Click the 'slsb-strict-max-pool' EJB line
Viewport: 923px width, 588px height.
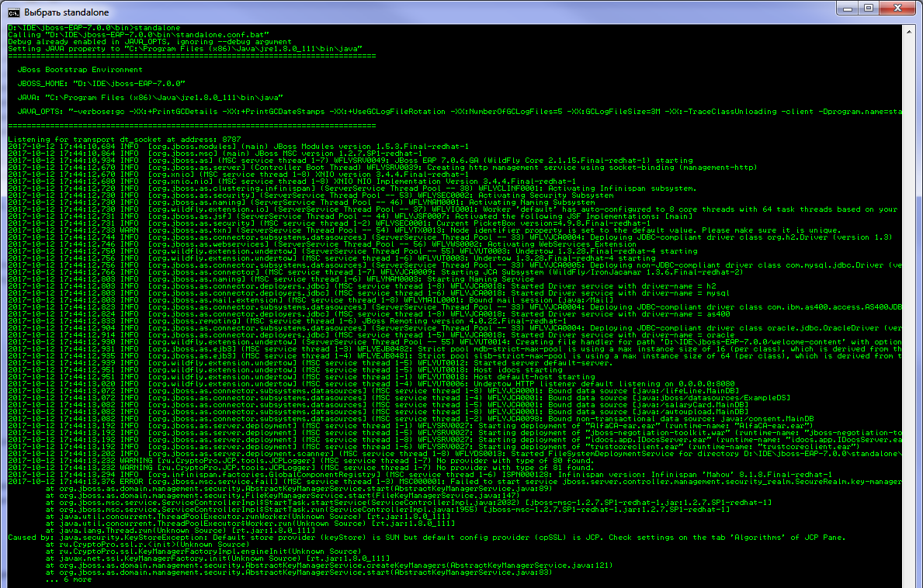(x=454, y=356)
